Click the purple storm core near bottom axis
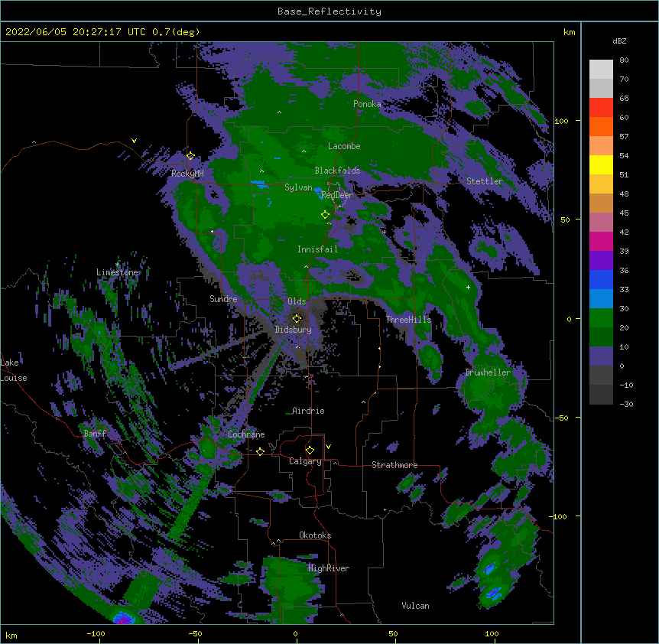 coord(123,618)
